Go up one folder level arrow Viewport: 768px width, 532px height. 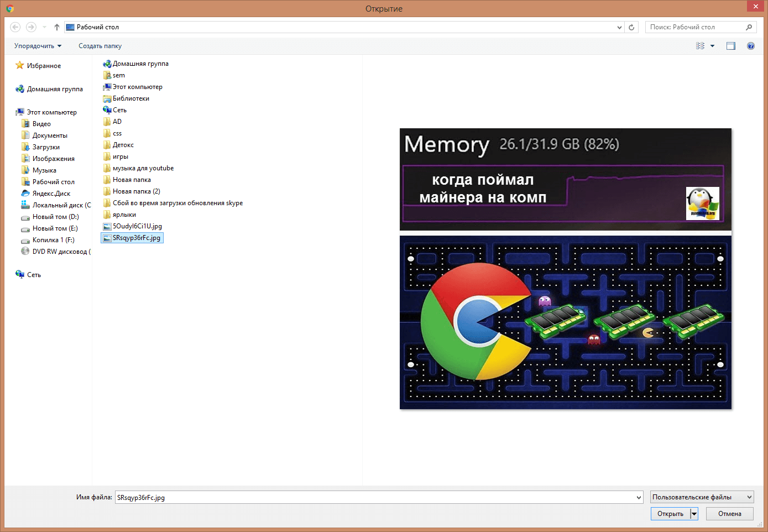(57, 27)
